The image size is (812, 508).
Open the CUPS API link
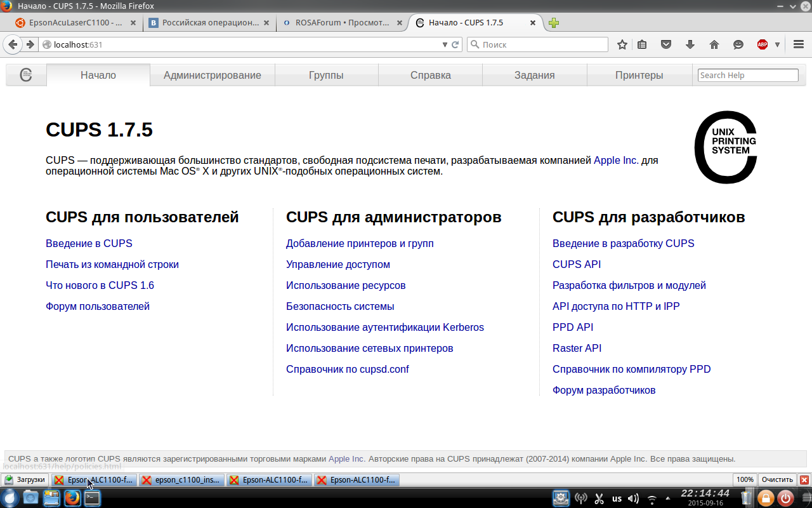(x=577, y=264)
